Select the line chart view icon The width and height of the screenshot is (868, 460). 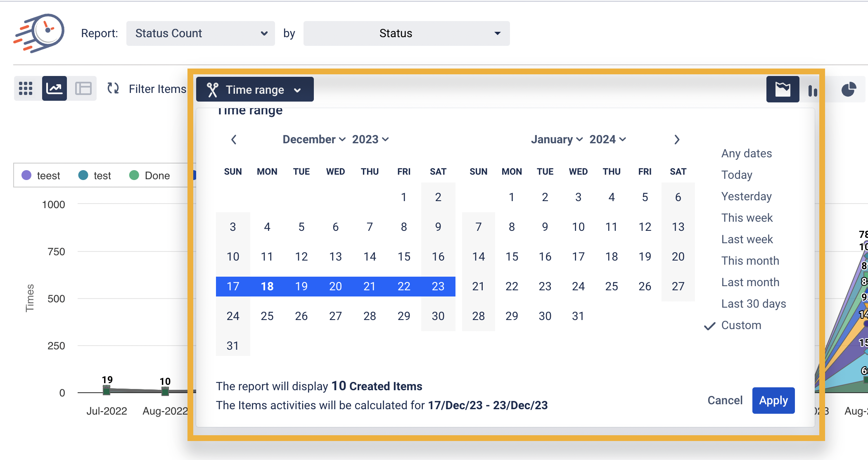point(55,88)
